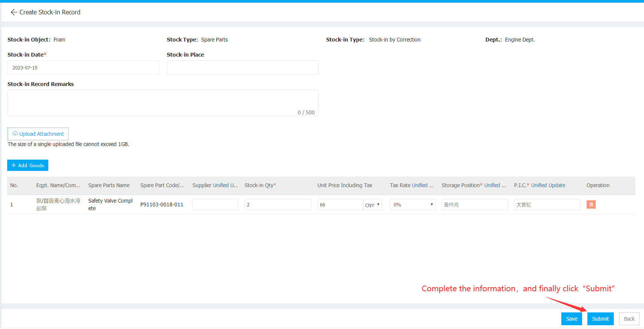Click the Supplier input in row 1
644x329 pixels.
point(216,204)
